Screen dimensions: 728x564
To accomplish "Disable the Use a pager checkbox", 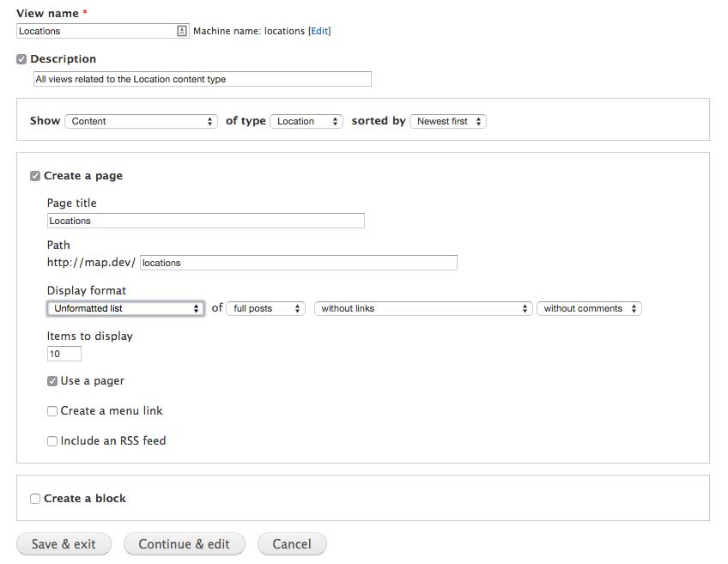I will [x=52, y=381].
